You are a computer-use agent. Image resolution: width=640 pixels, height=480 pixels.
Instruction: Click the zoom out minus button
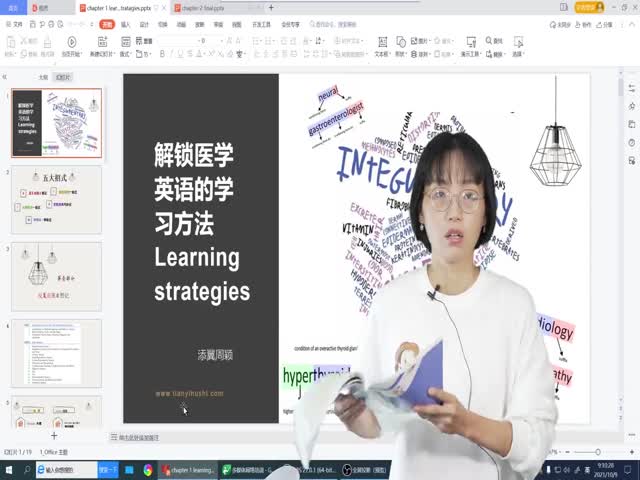(567, 452)
